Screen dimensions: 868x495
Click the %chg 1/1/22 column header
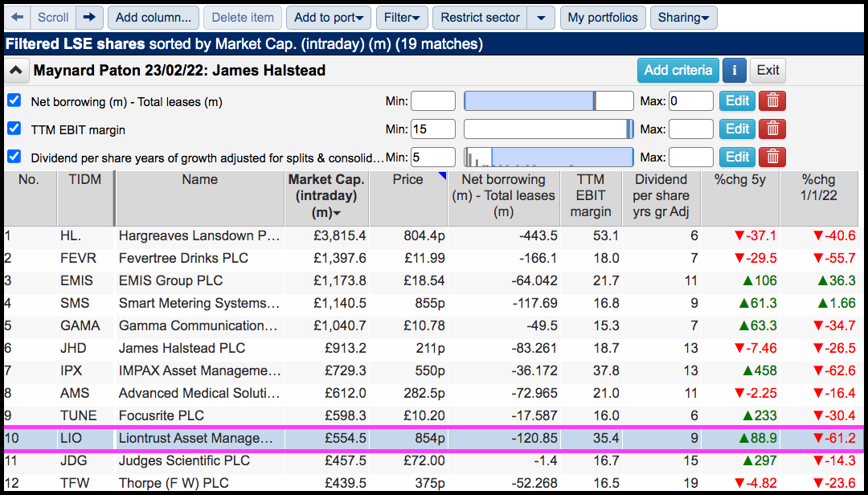coord(819,198)
